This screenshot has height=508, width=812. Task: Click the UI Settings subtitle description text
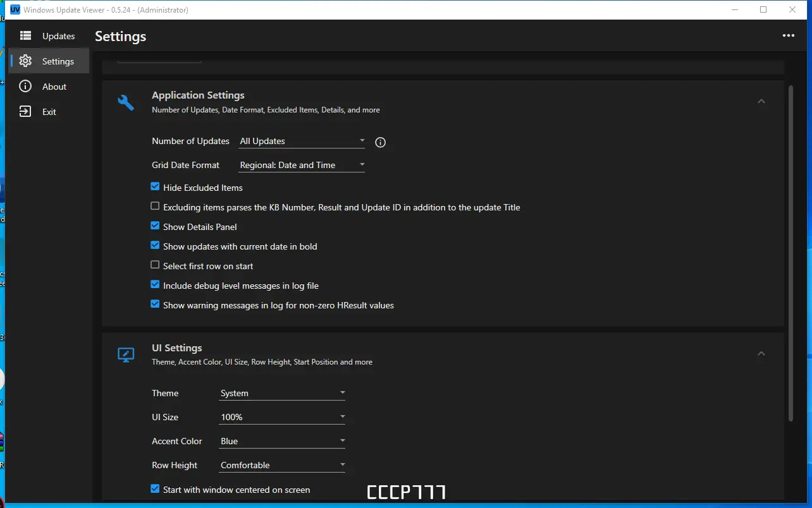[262, 362]
